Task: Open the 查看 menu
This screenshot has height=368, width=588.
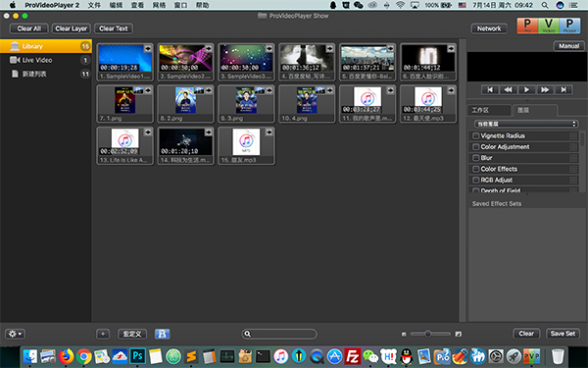Action: click(137, 5)
